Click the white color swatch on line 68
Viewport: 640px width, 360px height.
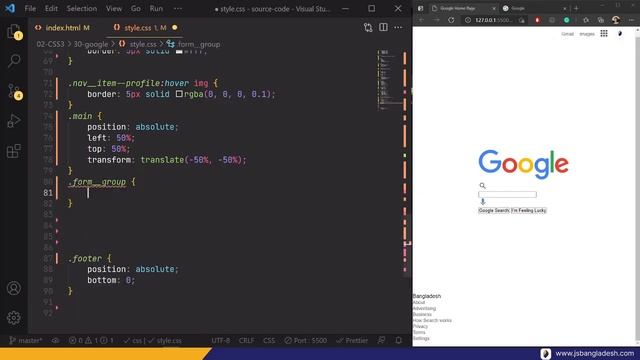pos(179,52)
